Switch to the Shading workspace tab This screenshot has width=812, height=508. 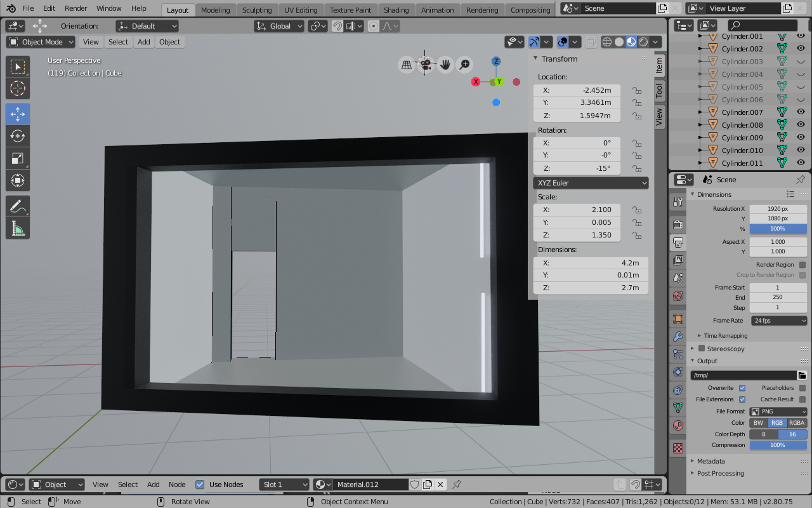click(x=396, y=10)
